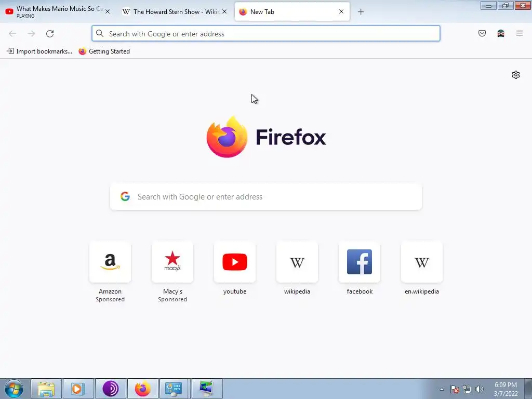Open Control Panel taskbar icon
Viewport: 532px width, 399px height.
[x=174, y=389]
